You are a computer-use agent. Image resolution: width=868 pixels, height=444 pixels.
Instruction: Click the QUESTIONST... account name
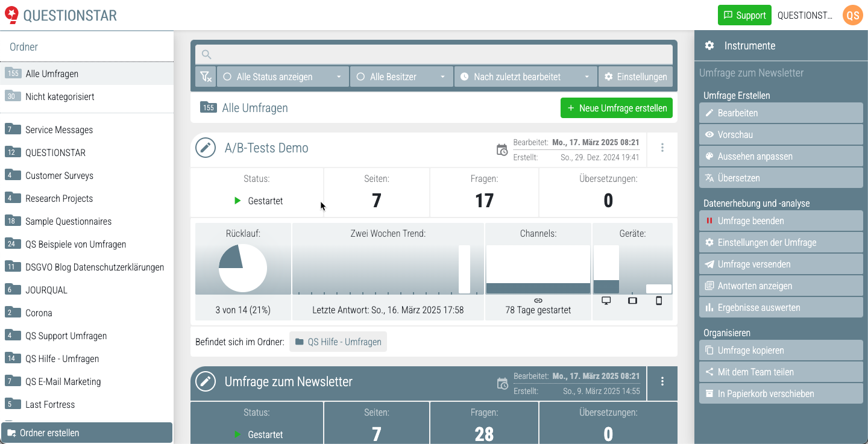click(805, 16)
